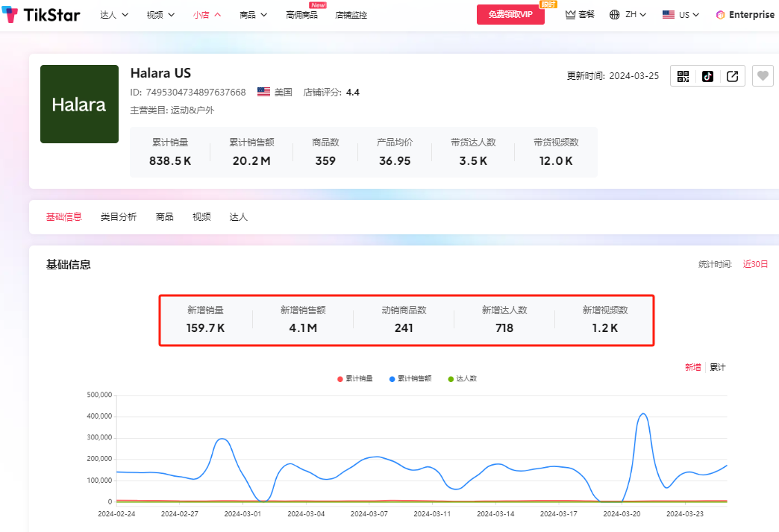
Task: Toggle the 累计销售额 legend series
Action: click(410, 378)
